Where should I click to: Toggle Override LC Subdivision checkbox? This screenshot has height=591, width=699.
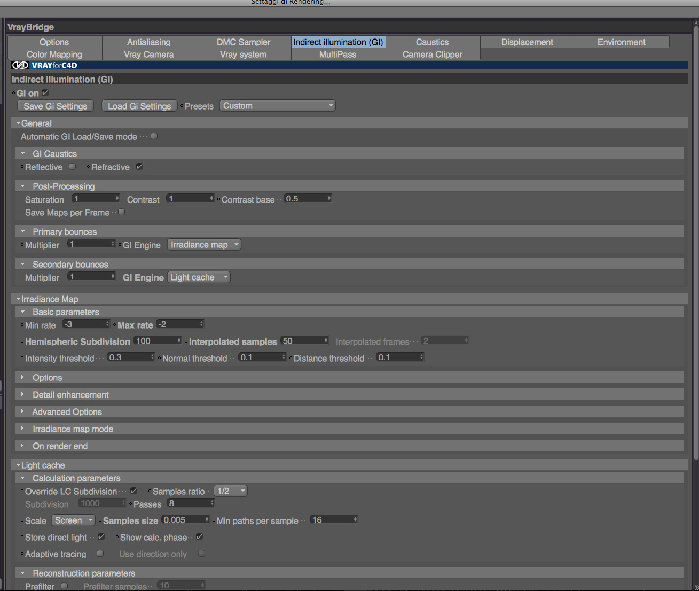[x=133, y=491]
